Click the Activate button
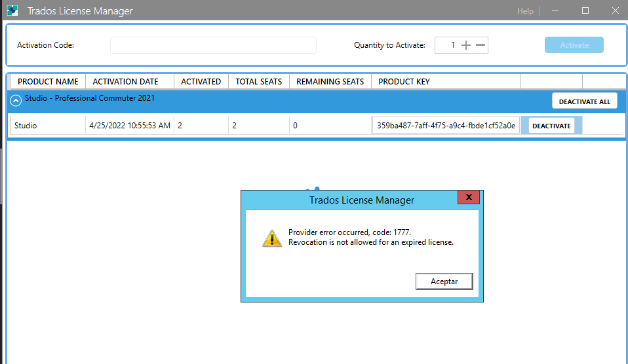The image size is (628, 364). [574, 45]
